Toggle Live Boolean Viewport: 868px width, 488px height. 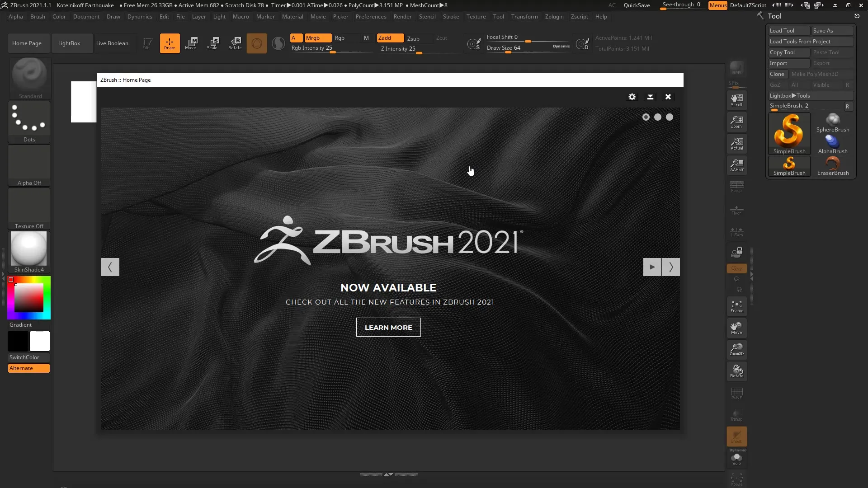[x=112, y=43]
